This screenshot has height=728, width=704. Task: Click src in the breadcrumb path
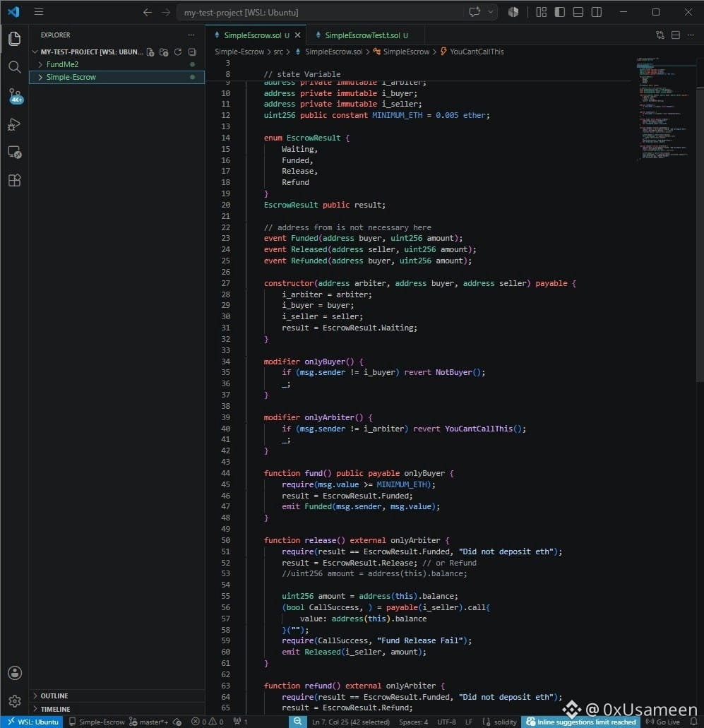point(278,52)
